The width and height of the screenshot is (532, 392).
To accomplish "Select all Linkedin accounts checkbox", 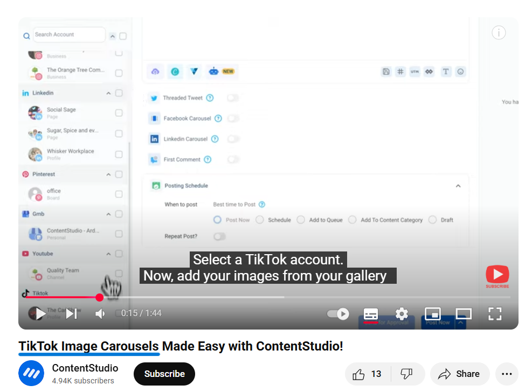I will [119, 93].
